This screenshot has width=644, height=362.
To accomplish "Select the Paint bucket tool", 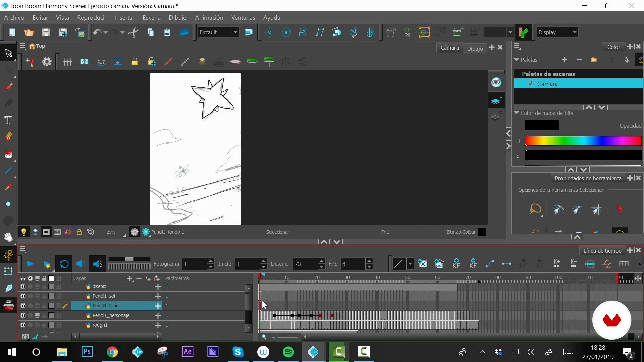I will 8,154.
